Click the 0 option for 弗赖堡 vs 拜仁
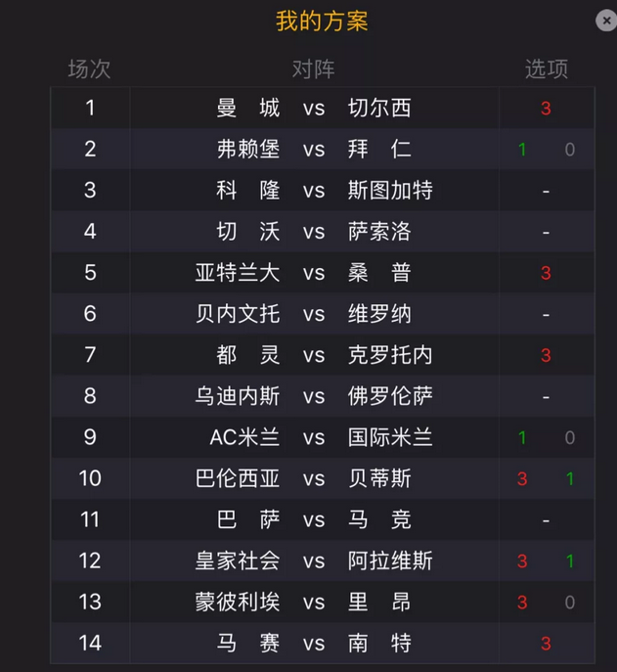Screen dimensions: 617x672 tap(569, 150)
